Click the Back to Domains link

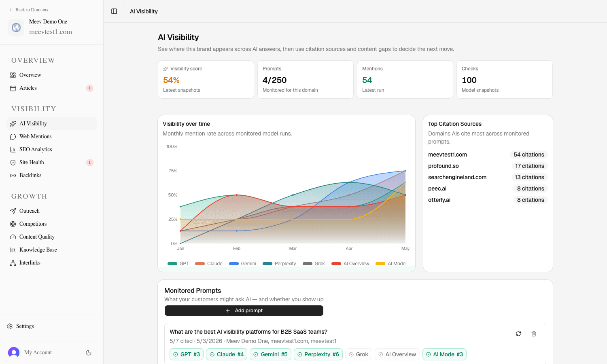29,10
